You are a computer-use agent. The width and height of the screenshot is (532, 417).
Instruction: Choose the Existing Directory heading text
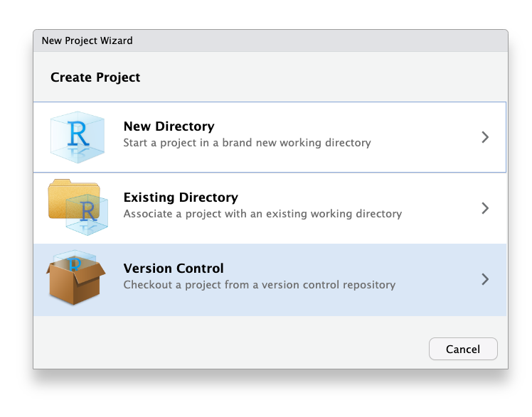point(181,197)
